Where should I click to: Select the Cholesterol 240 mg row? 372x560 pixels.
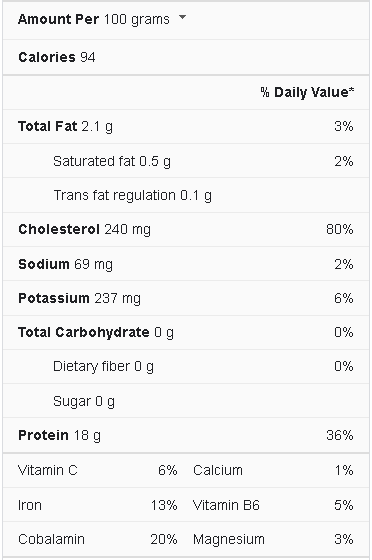[x=186, y=229]
